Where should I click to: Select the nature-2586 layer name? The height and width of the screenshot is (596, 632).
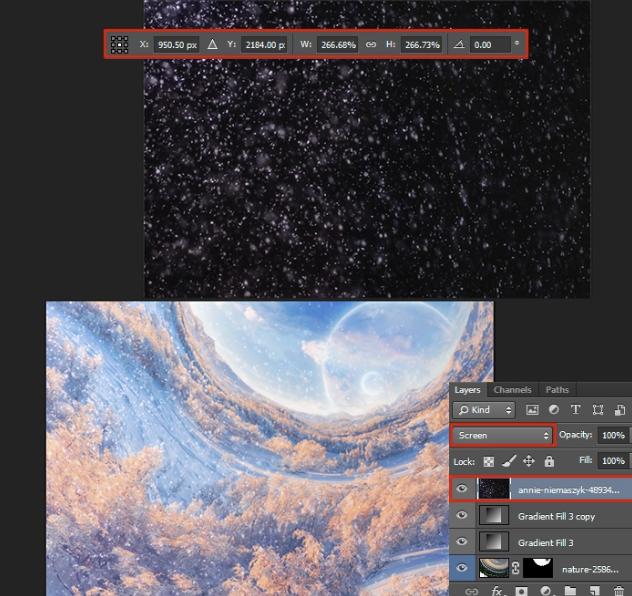(x=590, y=569)
